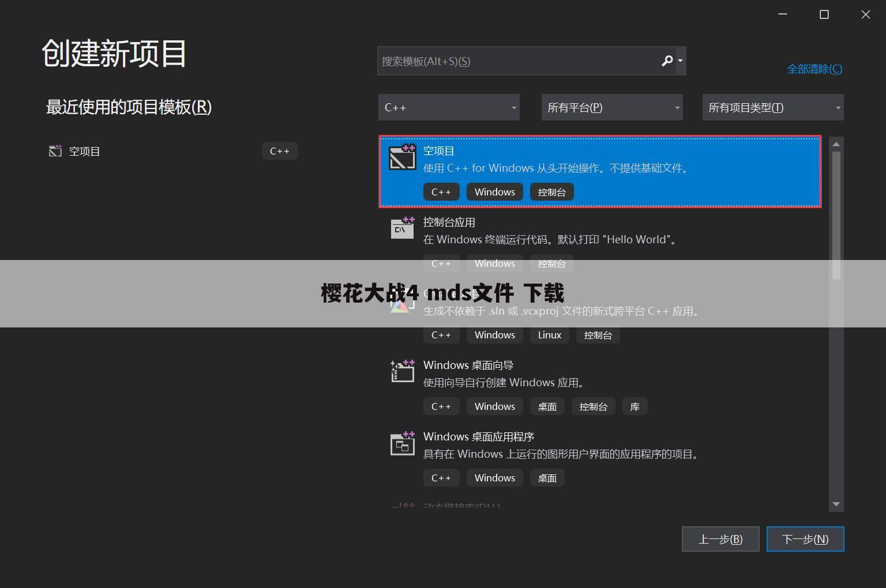The width and height of the screenshot is (886, 588).
Task: Click the 下一步(N) next button
Action: (x=805, y=539)
